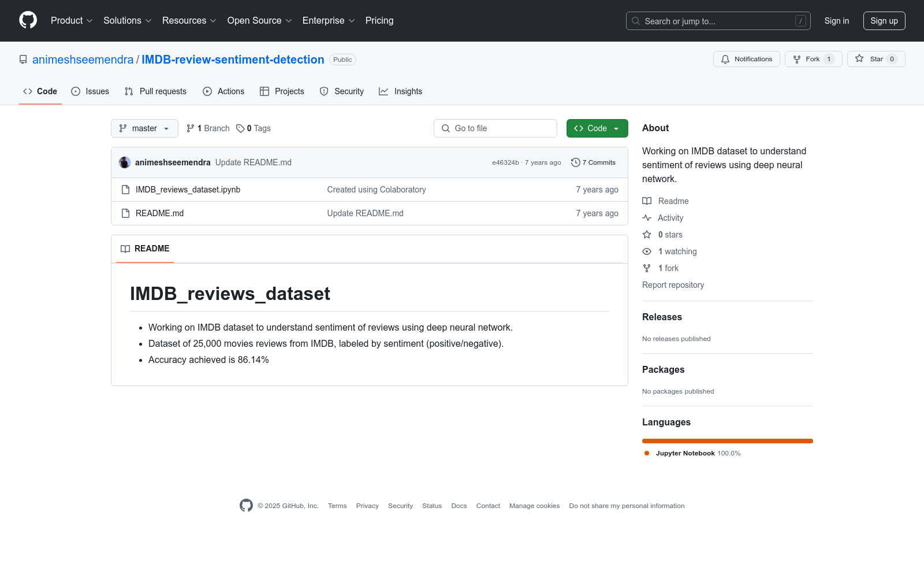Expand the Open Source menu
The width and height of the screenshot is (924, 578).
click(x=259, y=20)
